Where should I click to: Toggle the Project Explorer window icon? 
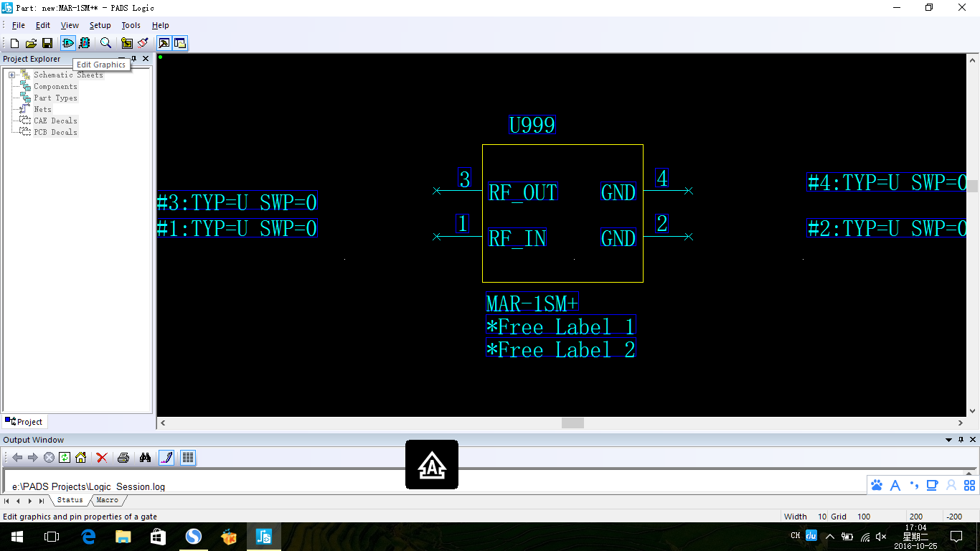[x=179, y=43]
